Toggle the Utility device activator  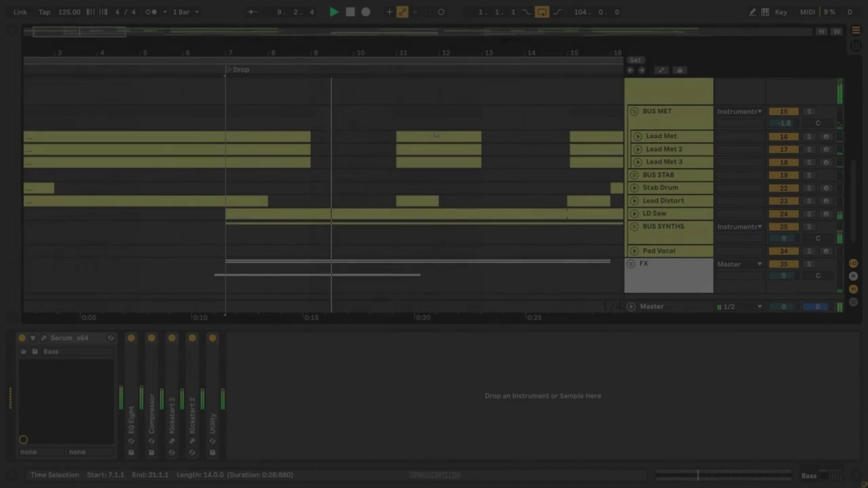tap(212, 338)
